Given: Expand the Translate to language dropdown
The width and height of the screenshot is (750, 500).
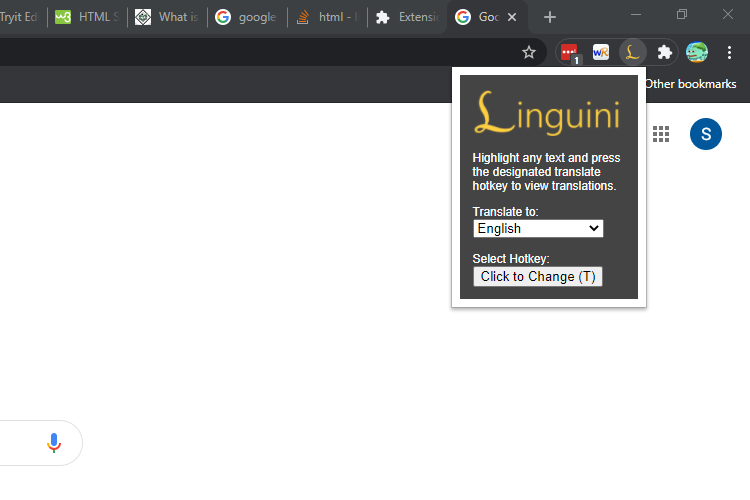Looking at the screenshot, I should pyautogui.click(x=538, y=228).
